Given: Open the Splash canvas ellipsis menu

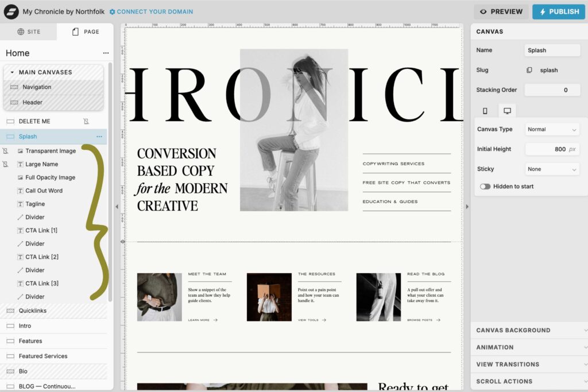Looking at the screenshot, I should 99,136.
